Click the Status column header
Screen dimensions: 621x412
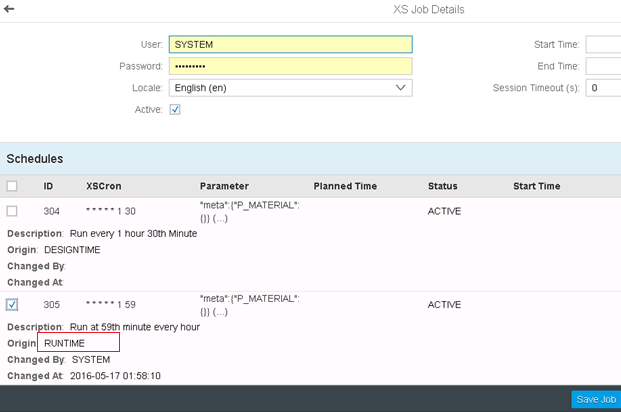coord(442,186)
